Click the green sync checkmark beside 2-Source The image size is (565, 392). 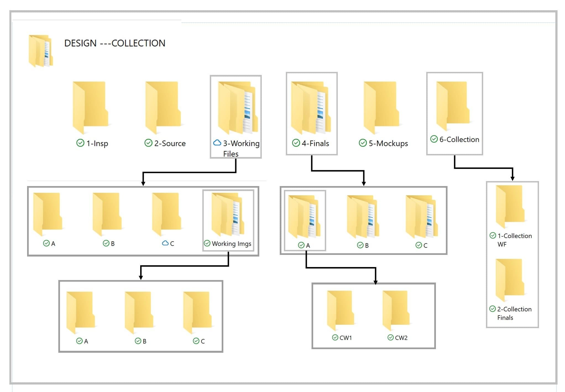click(x=148, y=143)
